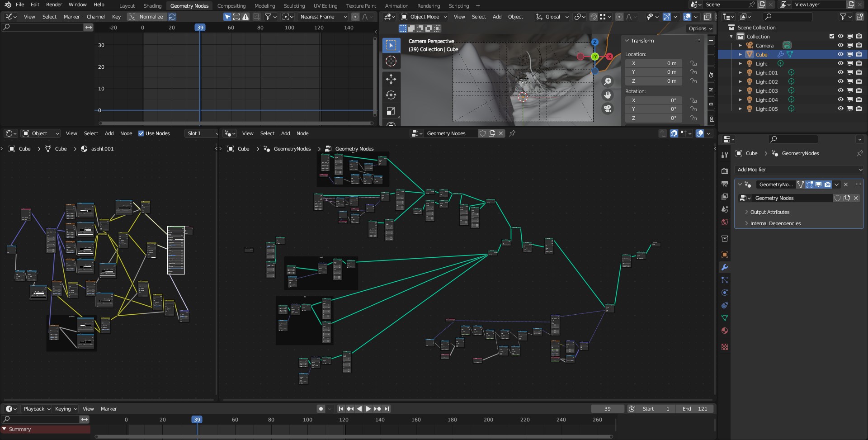Toggle the Collection exclude checkbox
This screenshot has height=440, width=868.
[831, 36]
